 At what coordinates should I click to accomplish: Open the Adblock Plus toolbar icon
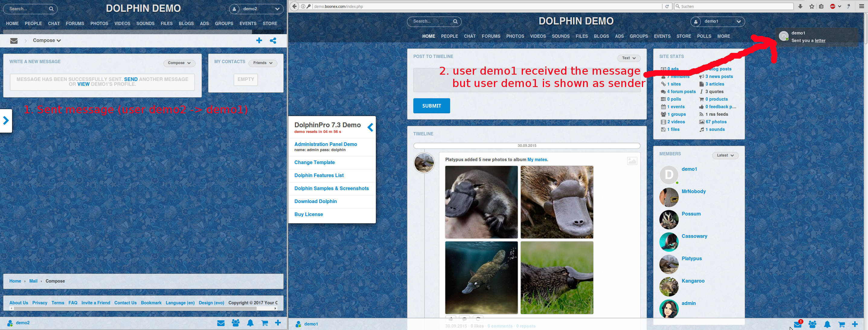832,6
